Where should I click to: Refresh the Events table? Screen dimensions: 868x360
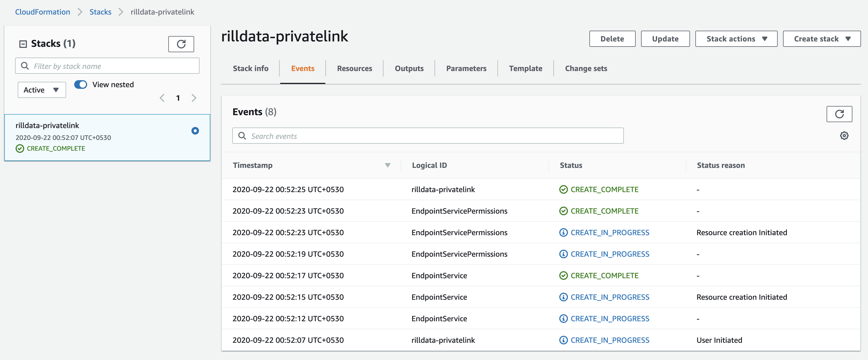(x=839, y=114)
